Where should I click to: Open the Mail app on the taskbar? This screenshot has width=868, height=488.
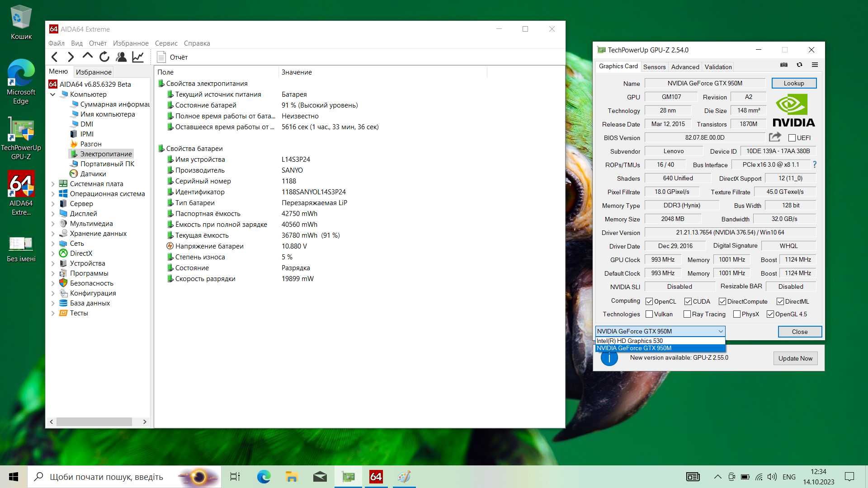pos(320,477)
